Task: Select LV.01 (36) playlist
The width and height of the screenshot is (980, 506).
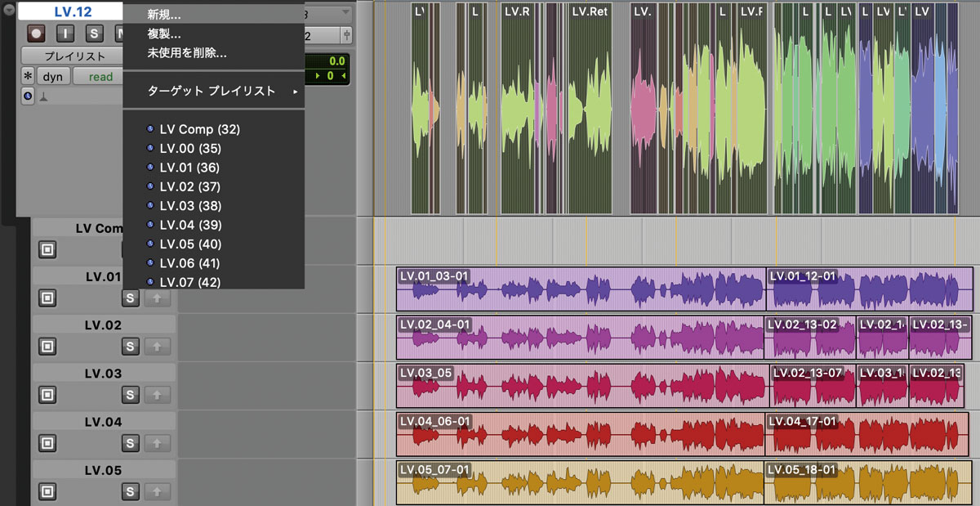Action: pos(213,168)
